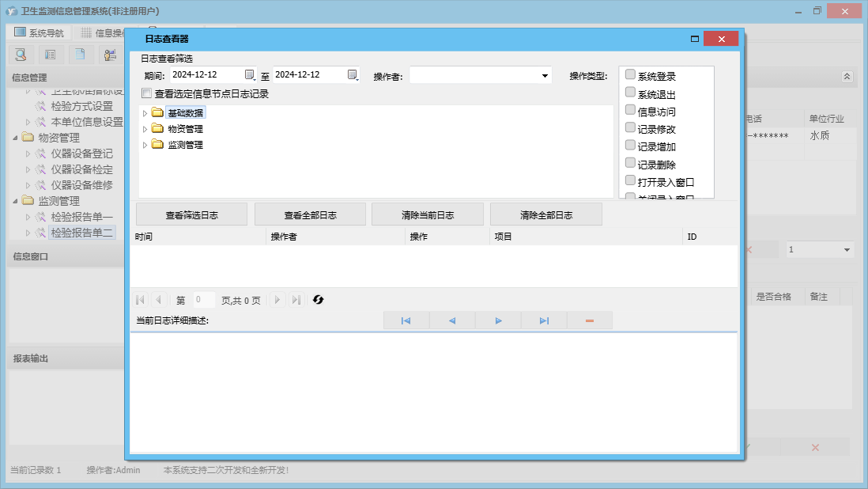Check the 信息访问 operation type
The image size is (868, 489).
(x=630, y=110)
